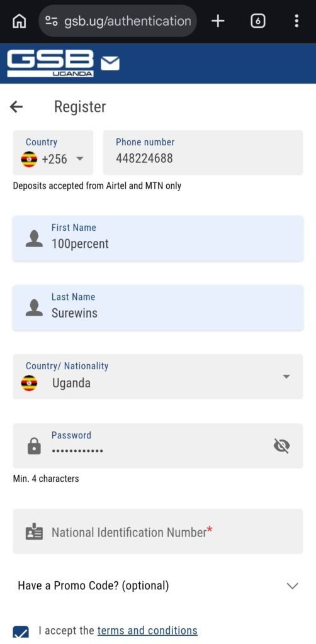The height and width of the screenshot is (644, 316).
Task: Open the +256 country code dropdown
Action: tap(53, 152)
